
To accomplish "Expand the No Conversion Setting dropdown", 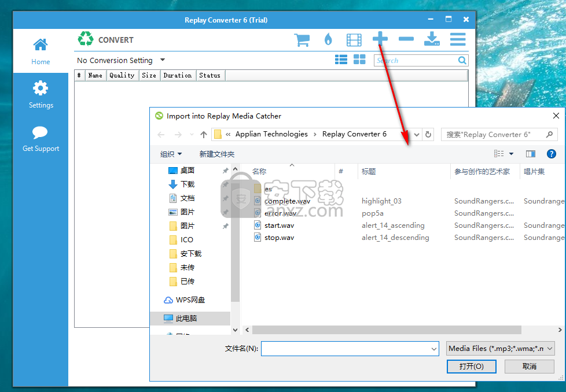I will [163, 60].
